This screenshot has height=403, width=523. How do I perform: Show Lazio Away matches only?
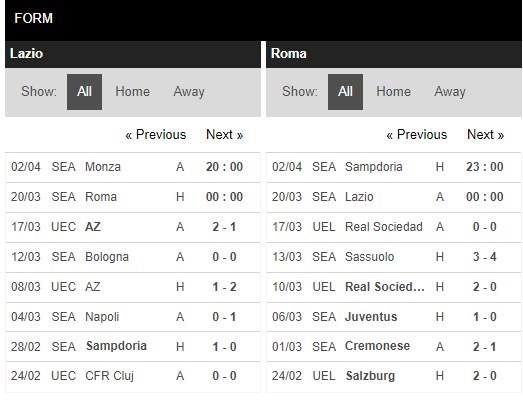coord(189,92)
